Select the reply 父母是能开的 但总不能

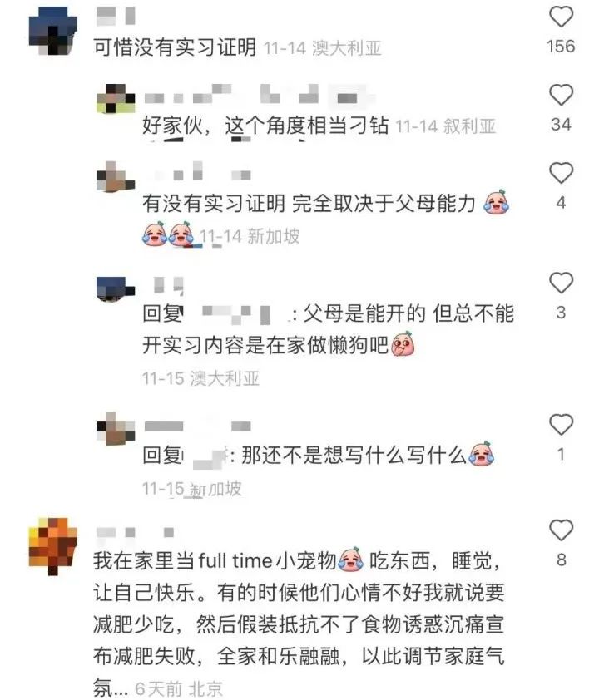(x=408, y=313)
